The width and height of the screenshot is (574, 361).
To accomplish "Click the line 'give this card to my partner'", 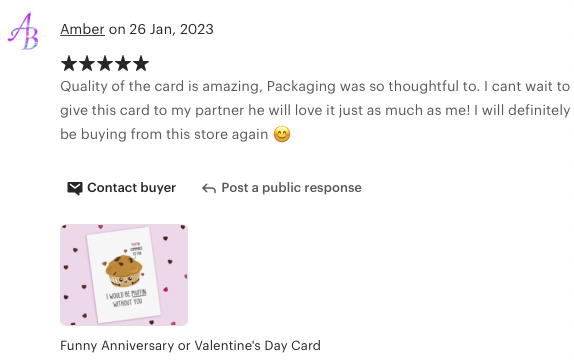I will pyautogui.click(x=153, y=110).
